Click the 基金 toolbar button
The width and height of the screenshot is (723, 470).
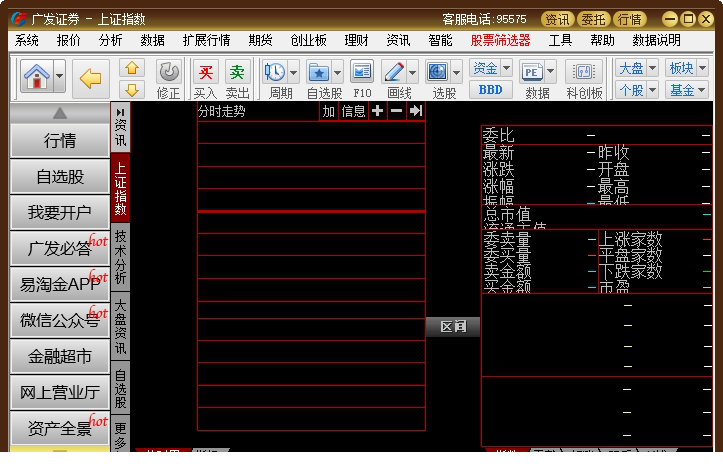point(682,89)
